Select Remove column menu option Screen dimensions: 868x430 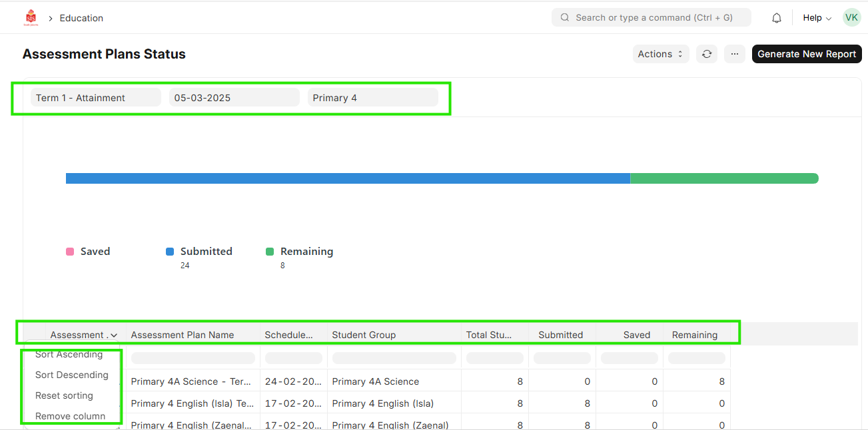tap(70, 416)
